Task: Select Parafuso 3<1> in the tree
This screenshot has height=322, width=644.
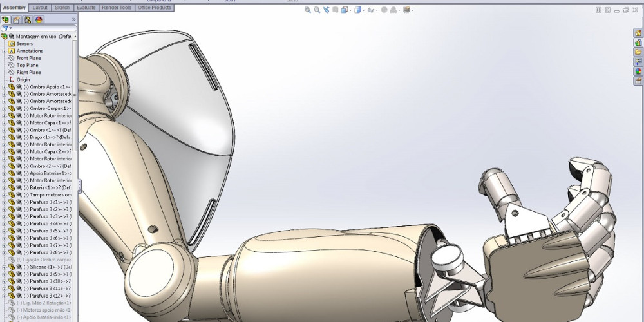Action: point(47,202)
